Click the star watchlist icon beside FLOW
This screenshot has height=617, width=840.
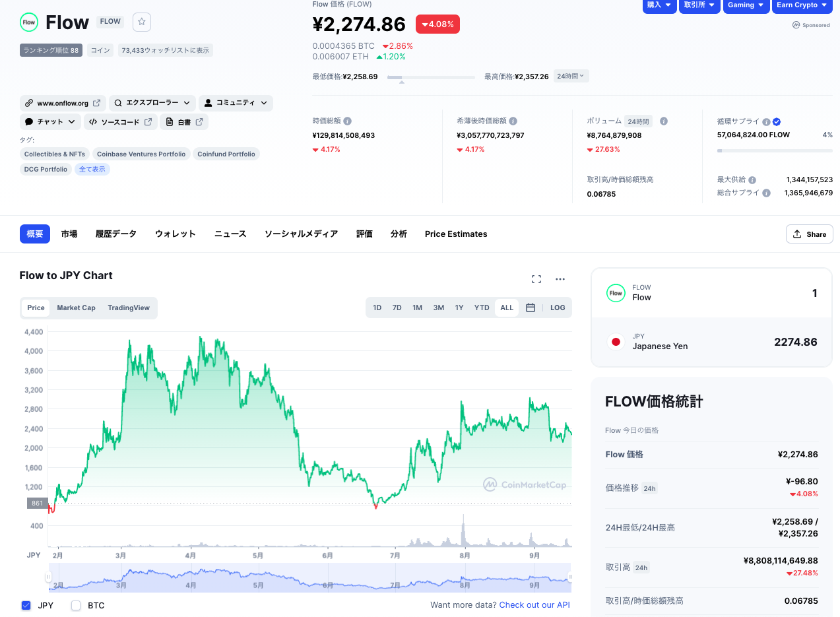pos(141,22)
